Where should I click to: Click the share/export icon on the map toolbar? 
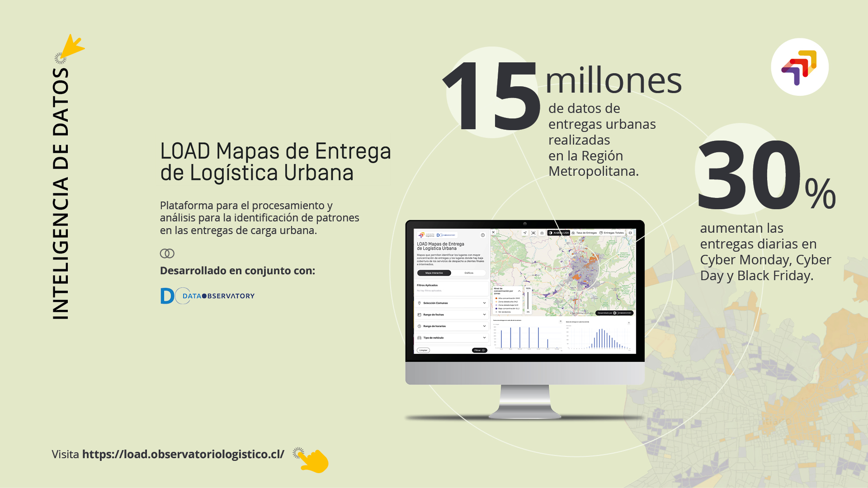click(542, 233)
